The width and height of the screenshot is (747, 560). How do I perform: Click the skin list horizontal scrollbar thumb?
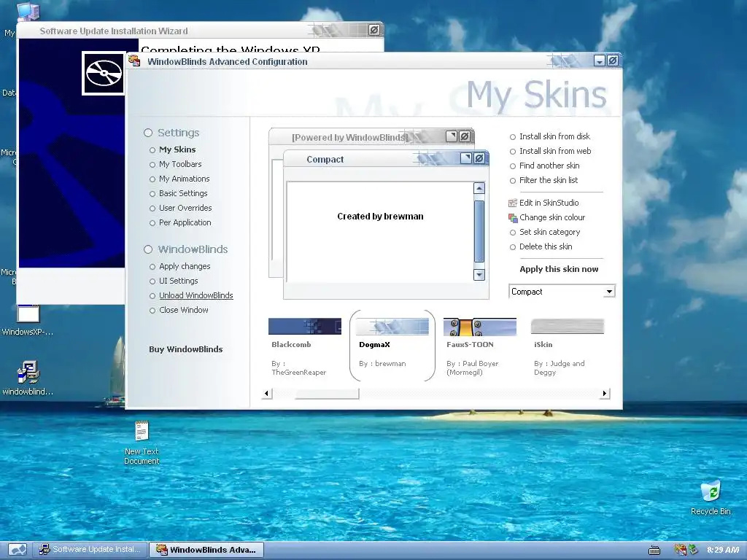click(327, 394)
